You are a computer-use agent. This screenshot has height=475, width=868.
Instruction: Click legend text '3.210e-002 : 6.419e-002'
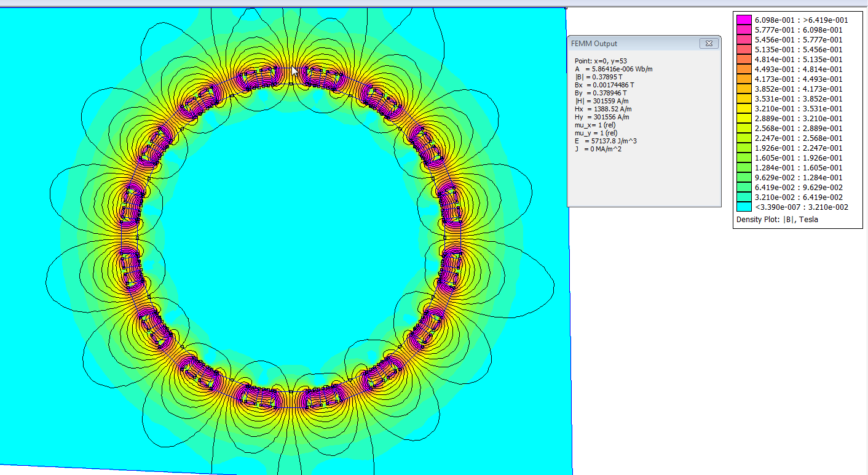pyautogui.click(x=799, y=197)
